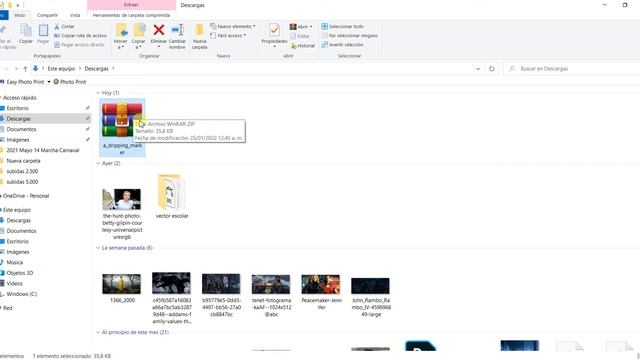The image size is (640, 360).
Task: Select the vector escolar folder
Action: 172,196
